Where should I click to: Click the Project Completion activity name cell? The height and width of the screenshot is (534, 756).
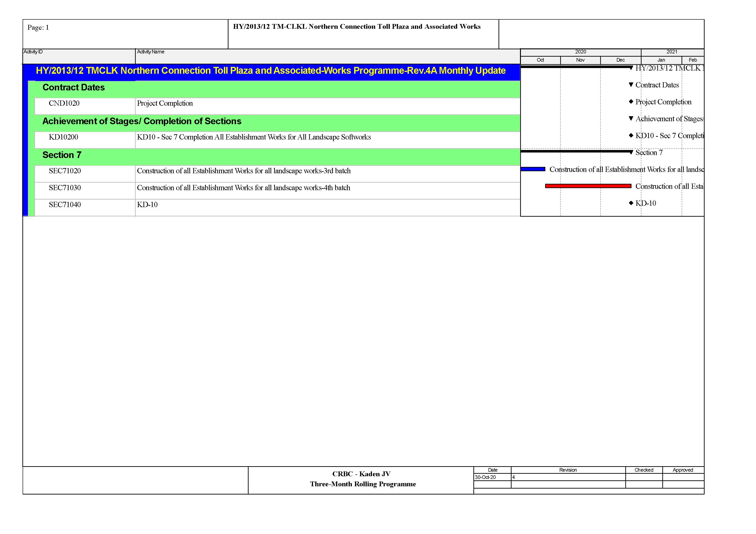click(328, 106)
